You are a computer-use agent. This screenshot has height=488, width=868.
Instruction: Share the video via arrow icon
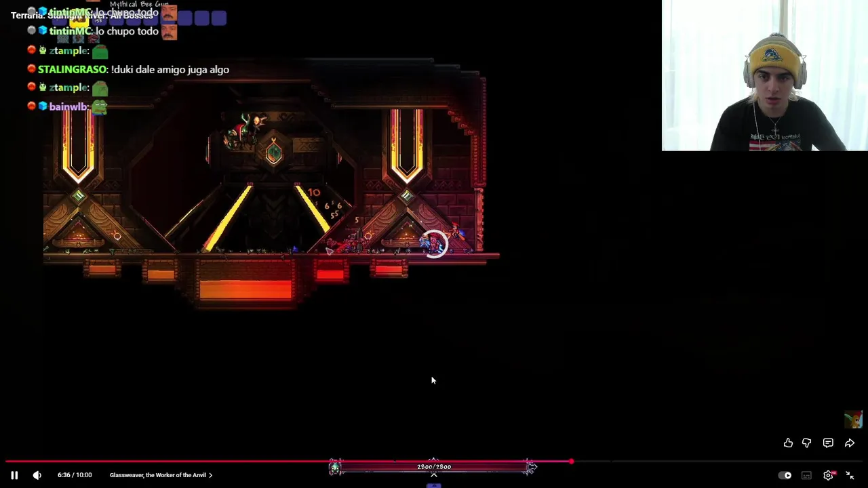pos(849,443)
